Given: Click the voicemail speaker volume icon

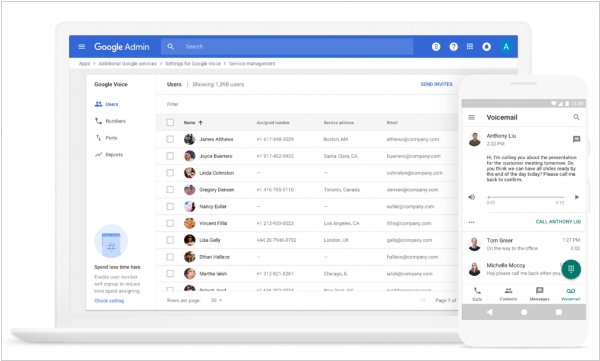Looking at the screenshot, I should 471,197.
